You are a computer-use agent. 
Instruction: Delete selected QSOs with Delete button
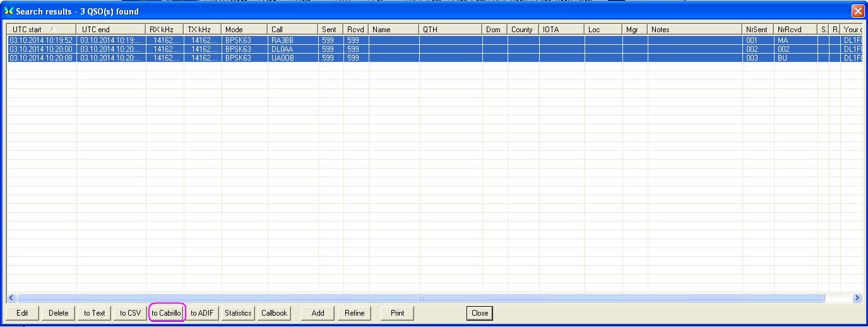(x=59, y=313)
